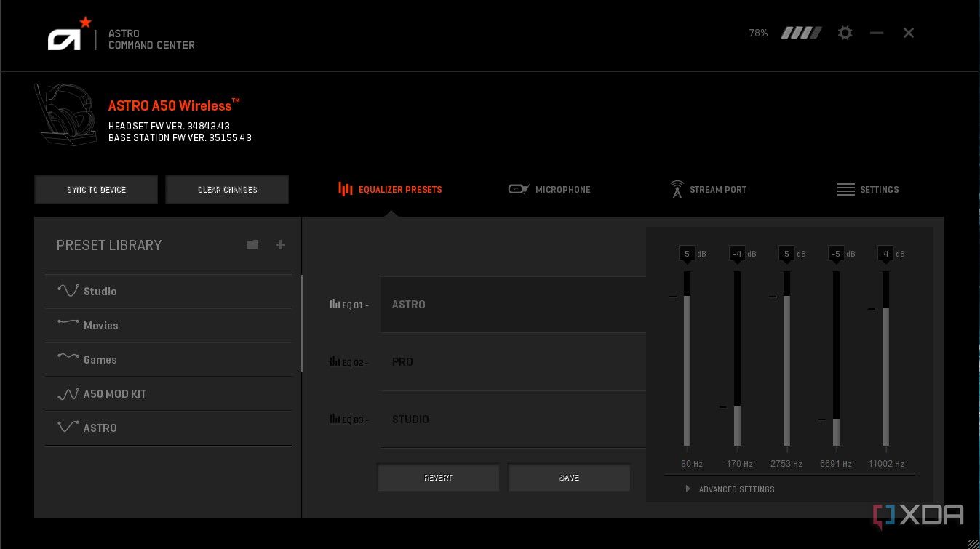Click the EQ 01 bars icon
Image resolution: width=980 pixels, height=549 pixels.
[335, 305]
